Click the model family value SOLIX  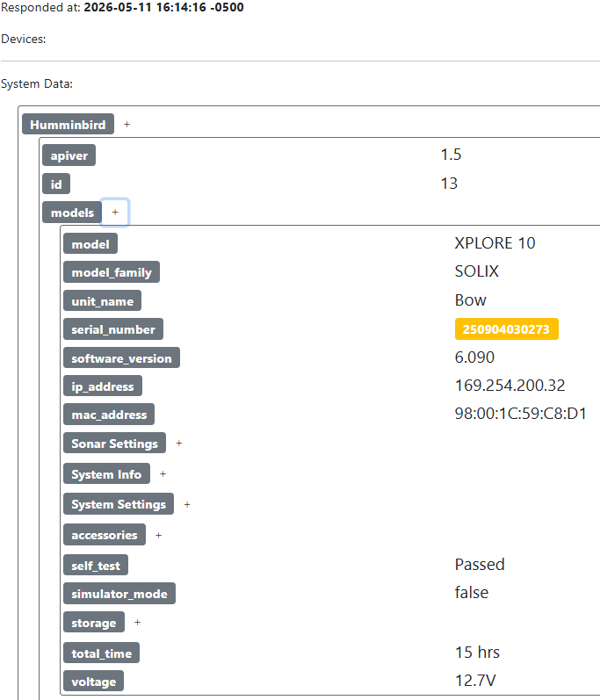(476, 271)
